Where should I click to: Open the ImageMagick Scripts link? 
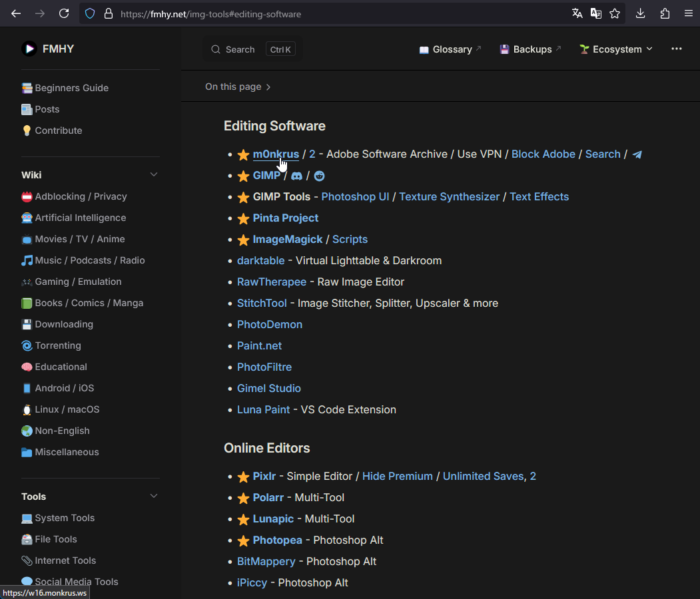tap(350, 240)
